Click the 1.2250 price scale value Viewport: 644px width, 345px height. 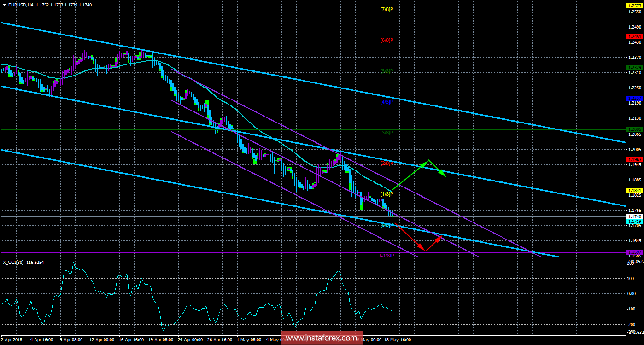point(634,88)
